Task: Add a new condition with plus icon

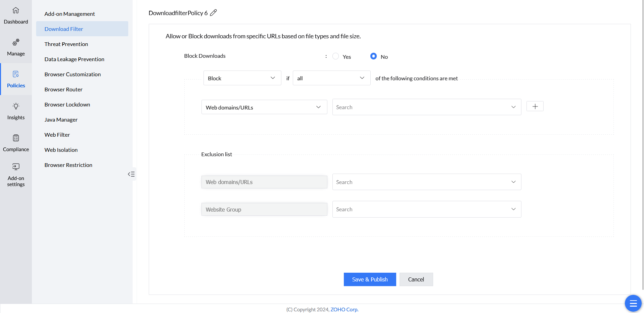Action: point(535,106)
